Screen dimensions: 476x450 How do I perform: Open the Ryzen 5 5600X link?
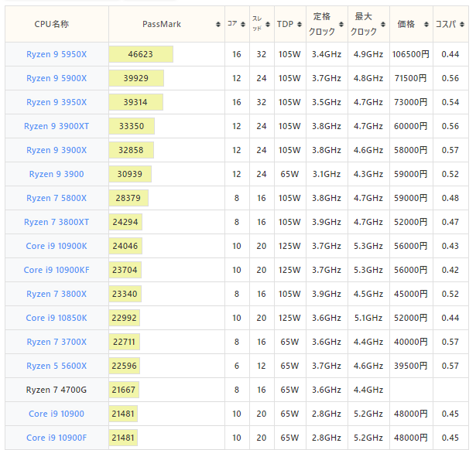[x=57, y=366]
